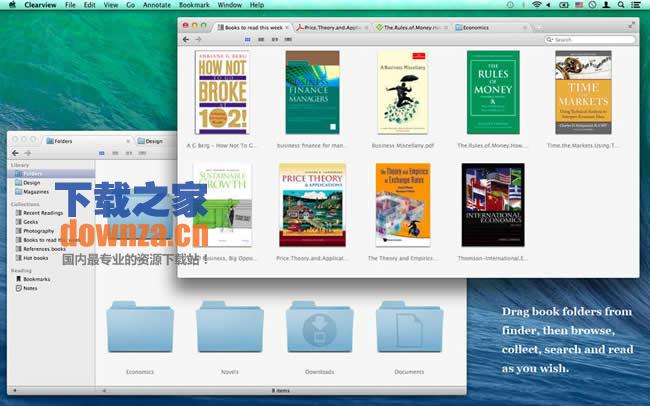Switch rear window to icon grid view
Viewport: 650px width, 406px height.
coord(102,153)
